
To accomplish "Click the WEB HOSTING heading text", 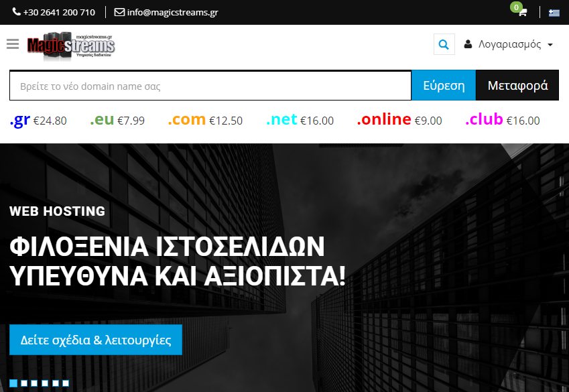I will pyautogui.click(x=58, y=211).
